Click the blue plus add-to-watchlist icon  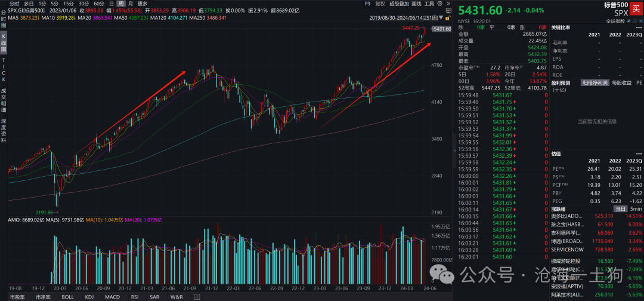(641, 21)
